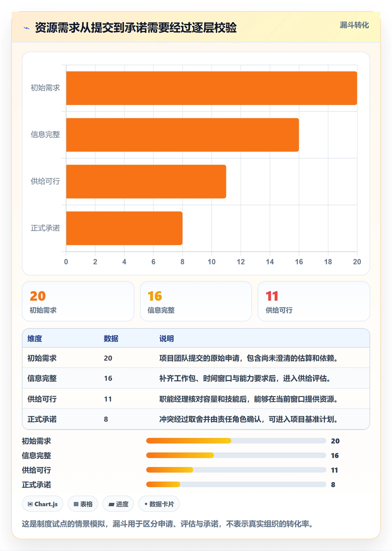Click description starting with 职能经理核对容量
The image size is (392, 551).
[x=248, y=399]
